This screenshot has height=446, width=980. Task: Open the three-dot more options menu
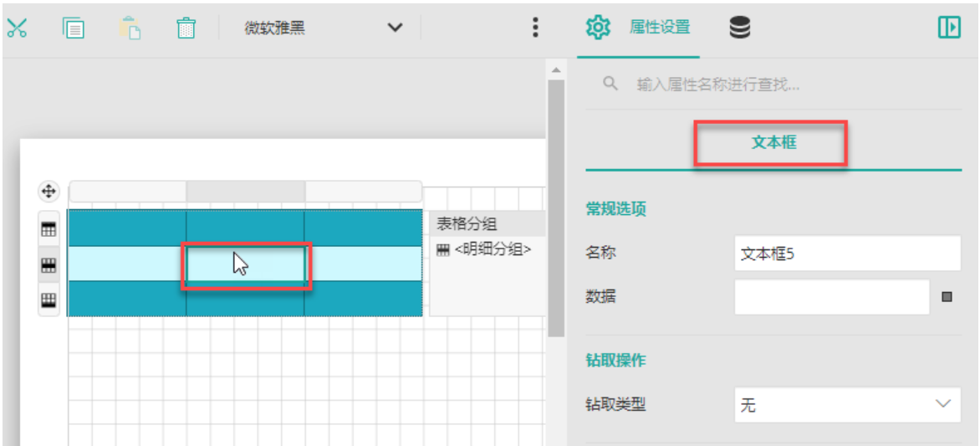point(535,28)
